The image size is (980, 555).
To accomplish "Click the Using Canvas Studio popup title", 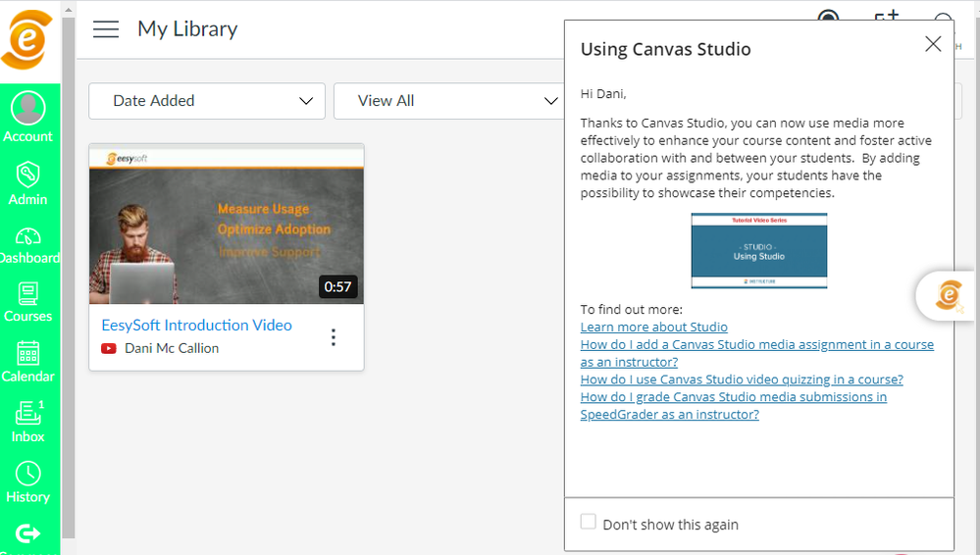I will (666, 49).
